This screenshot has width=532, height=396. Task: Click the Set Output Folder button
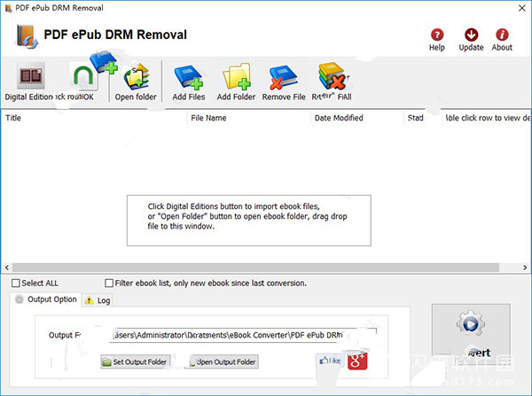tap(136, 361)
